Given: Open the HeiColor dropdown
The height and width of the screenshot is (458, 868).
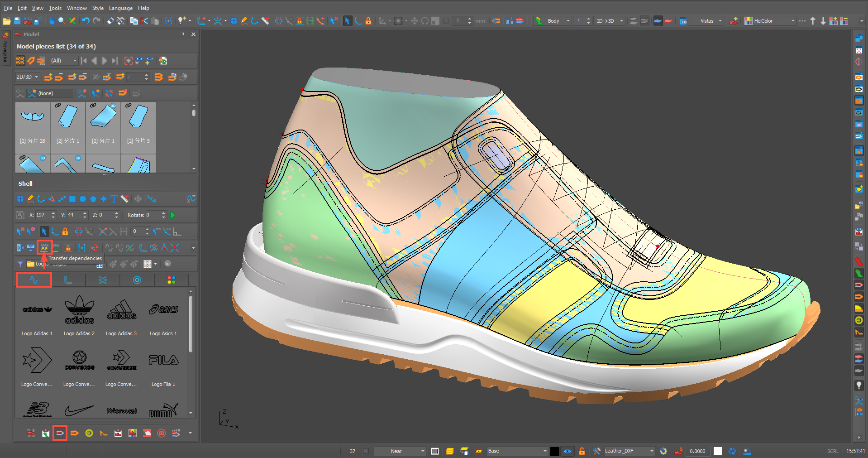Looking at the screenshot, I should (792, 21).
